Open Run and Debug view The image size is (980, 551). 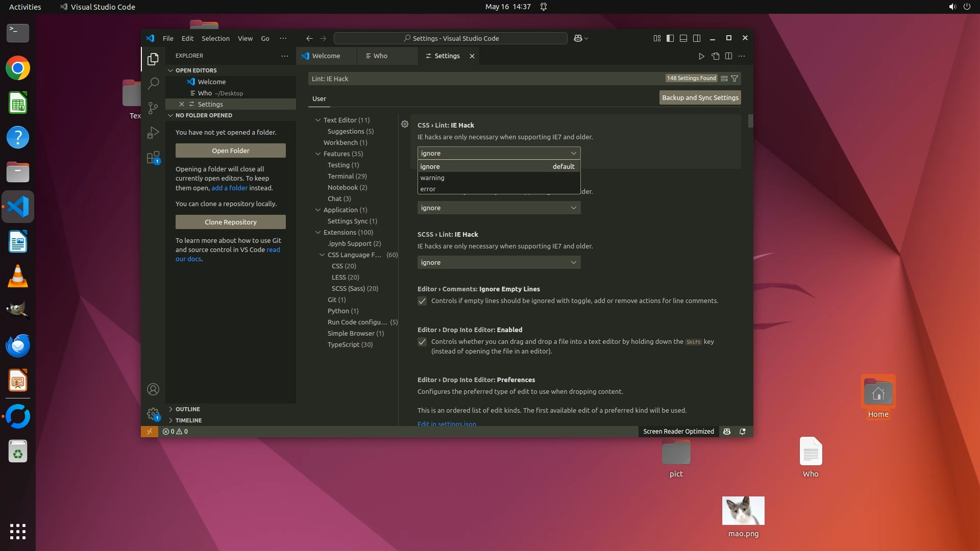click(153, 133)
